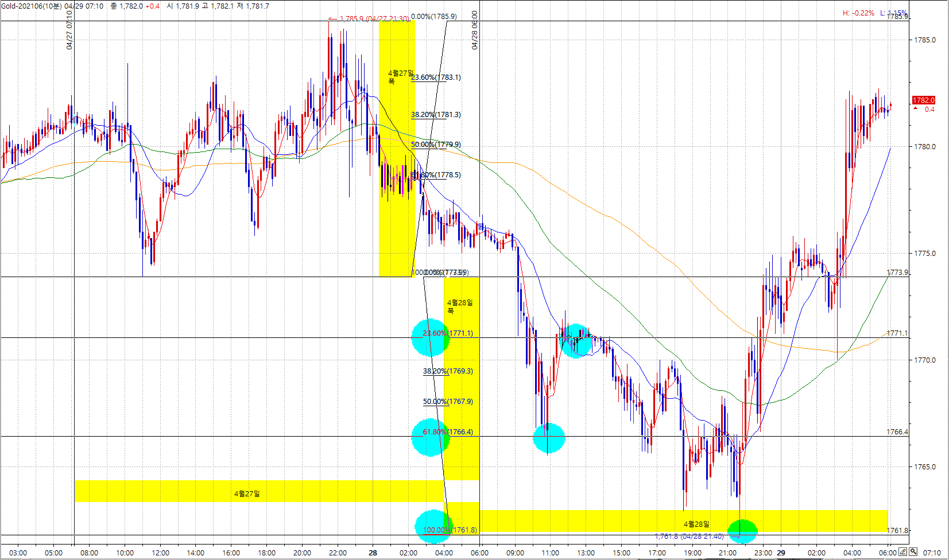Click the 38.20% (1781.3) Fibonacci label
This screenshot has height=560, width=949.
coord(436,115)
